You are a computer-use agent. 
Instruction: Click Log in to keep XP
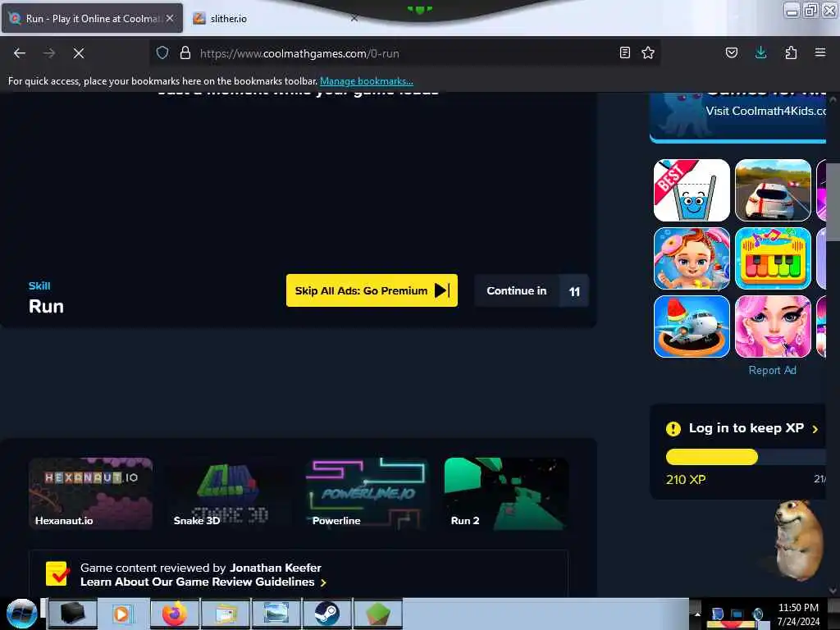tap(746, 428)
